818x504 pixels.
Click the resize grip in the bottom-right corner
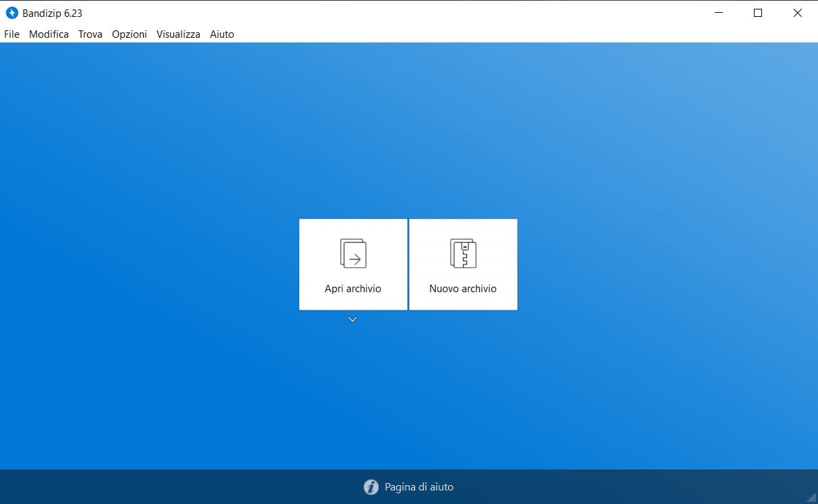pos(813,499)
